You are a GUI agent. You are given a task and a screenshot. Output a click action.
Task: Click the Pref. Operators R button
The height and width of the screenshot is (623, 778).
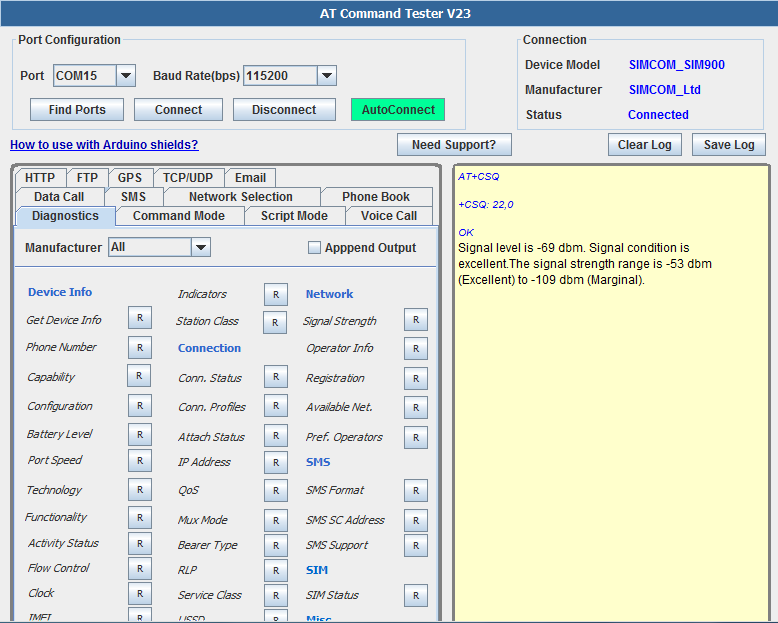416,437
